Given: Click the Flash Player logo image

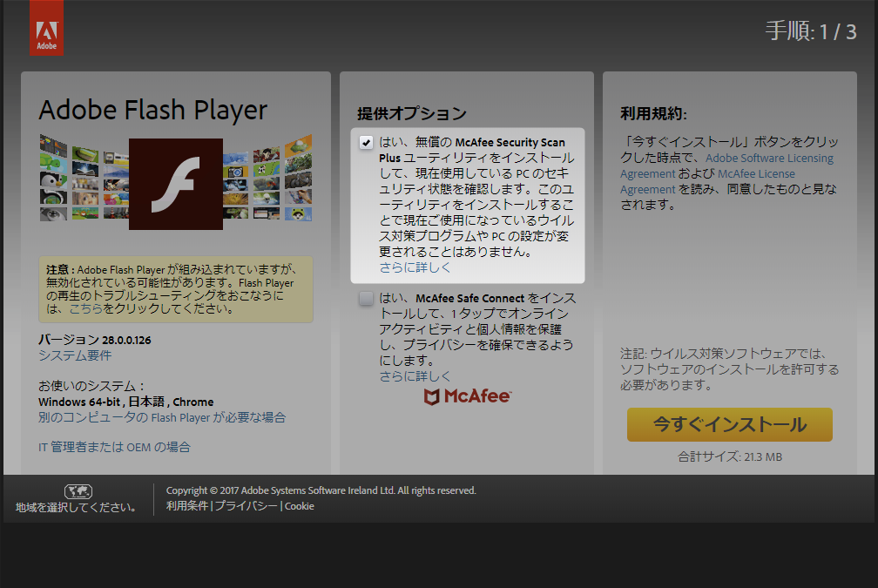Looking at the screenshot, I should pos(176,185).
